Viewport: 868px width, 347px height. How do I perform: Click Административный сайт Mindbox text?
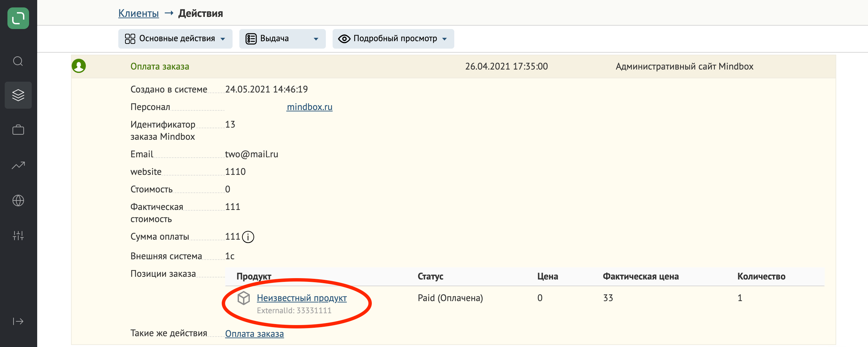coord(684,66)
